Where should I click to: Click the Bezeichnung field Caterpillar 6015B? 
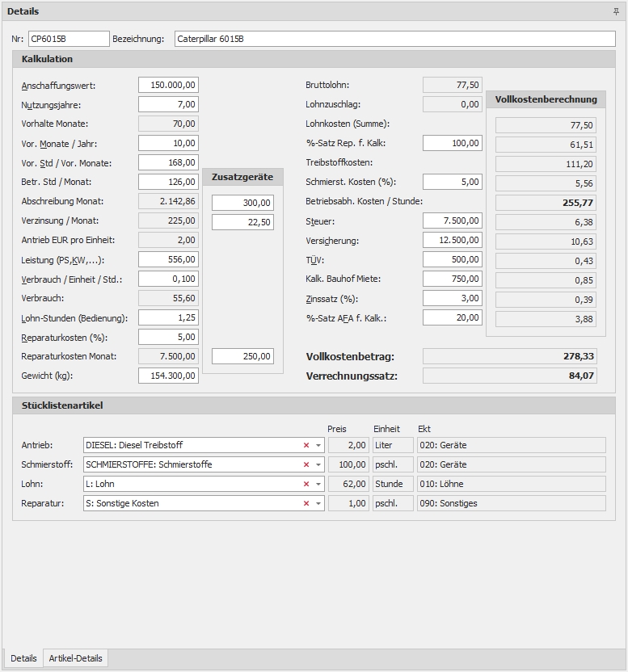[x=394, y=39]
